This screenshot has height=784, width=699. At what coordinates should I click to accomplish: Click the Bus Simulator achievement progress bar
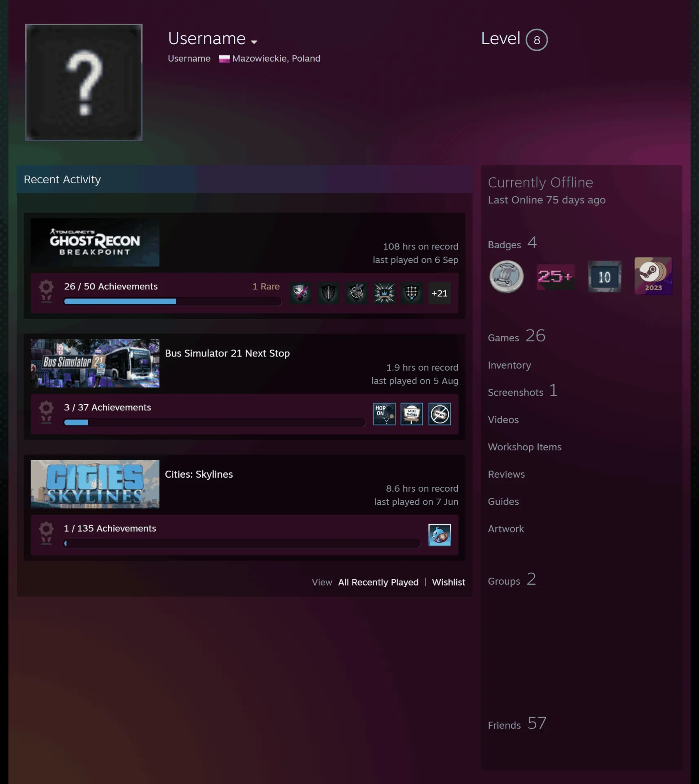214,422
